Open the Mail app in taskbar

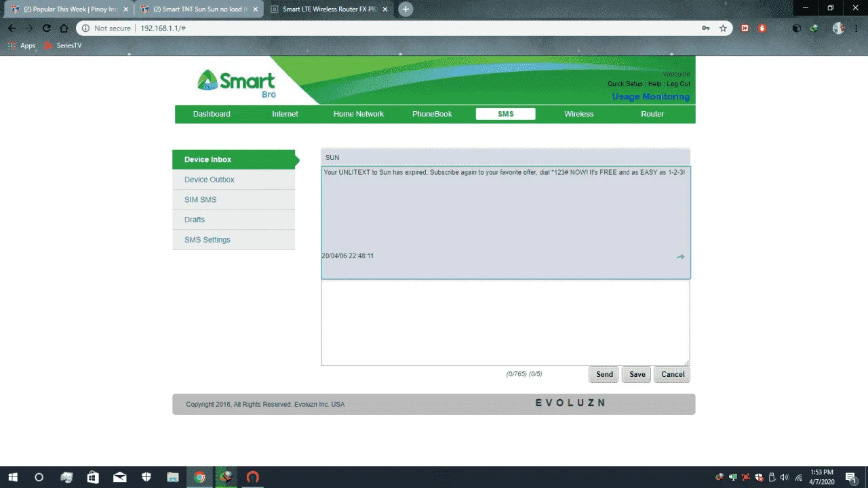pos(119,477)
